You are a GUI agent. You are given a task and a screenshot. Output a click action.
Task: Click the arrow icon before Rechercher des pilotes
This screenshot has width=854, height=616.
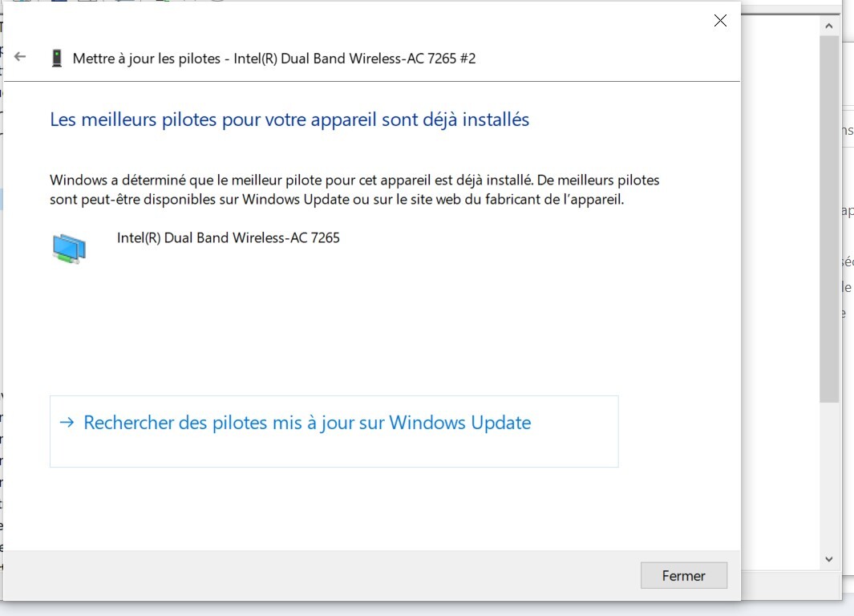[69, 423]
